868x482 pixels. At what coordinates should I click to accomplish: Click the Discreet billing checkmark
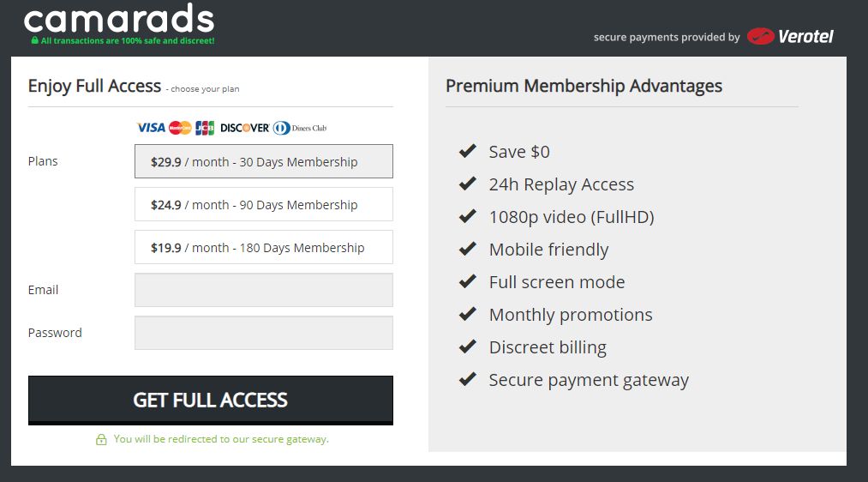(467, 346)
